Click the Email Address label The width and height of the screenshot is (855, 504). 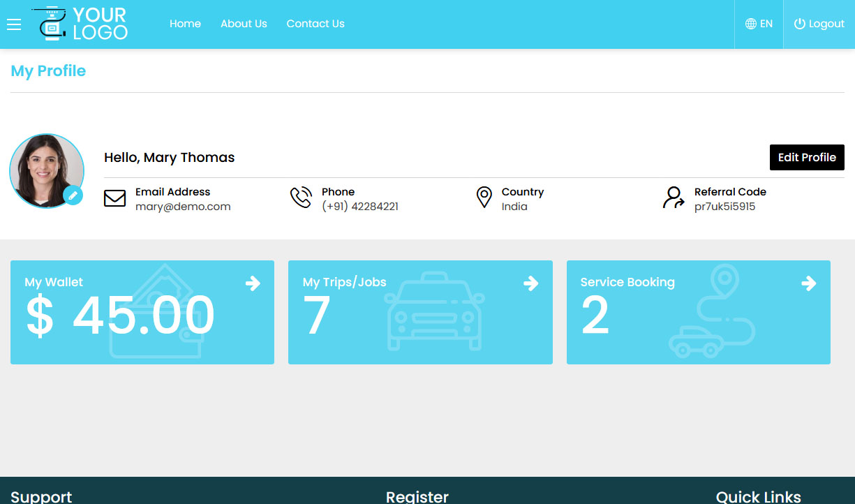point(172,192)
